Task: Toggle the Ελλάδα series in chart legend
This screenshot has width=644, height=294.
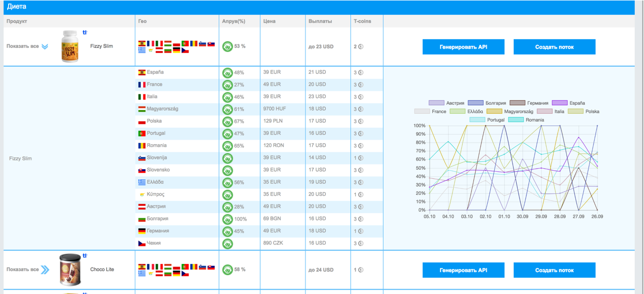Action: pos(466,112)
